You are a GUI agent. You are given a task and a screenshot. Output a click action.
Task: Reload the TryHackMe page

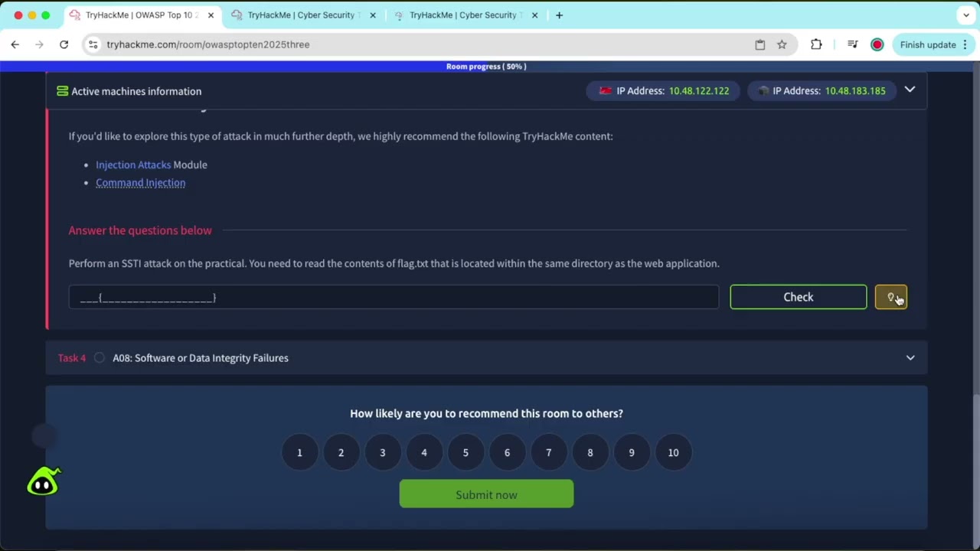(x=64, y=44)
